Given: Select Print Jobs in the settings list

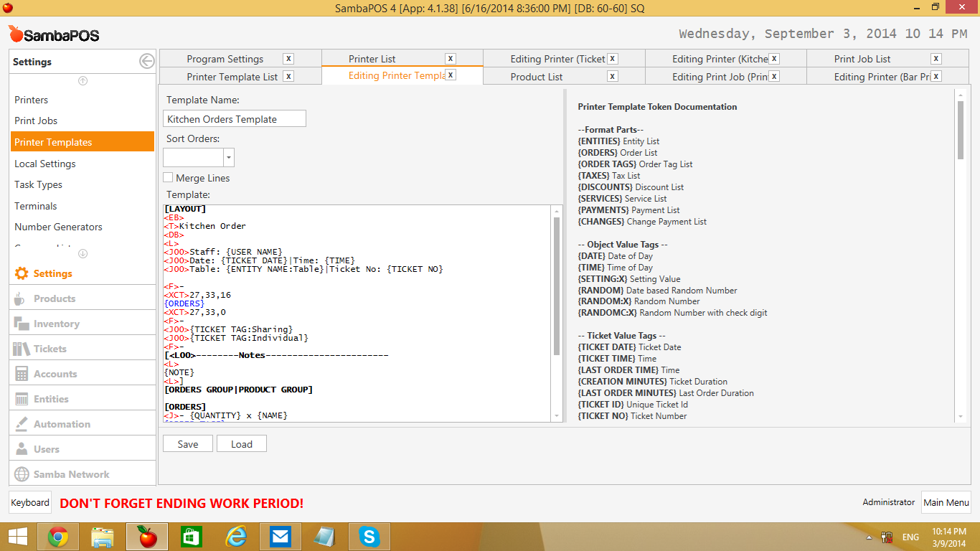Looking at the screenshot, I should click(x=82, y=121).
